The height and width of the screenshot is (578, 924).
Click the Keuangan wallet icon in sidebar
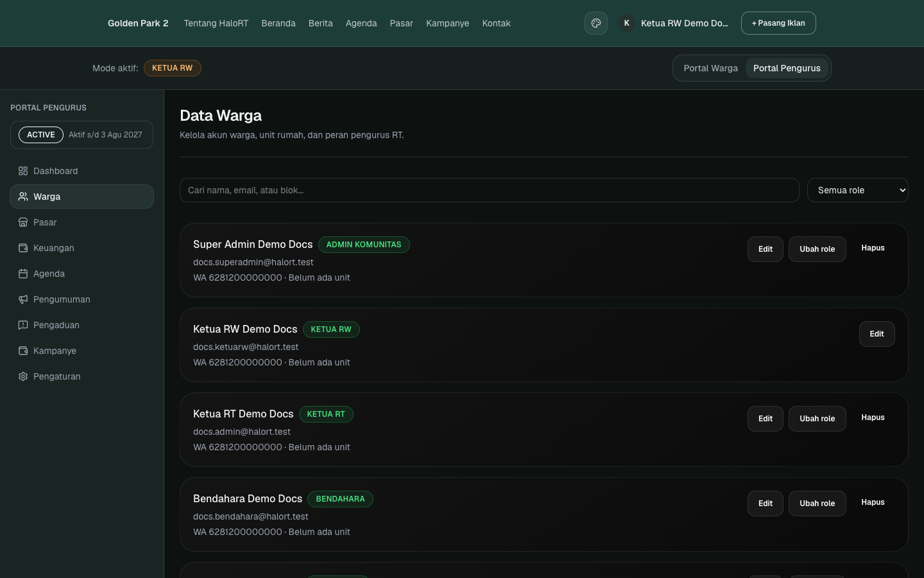(x=23, y=248)
